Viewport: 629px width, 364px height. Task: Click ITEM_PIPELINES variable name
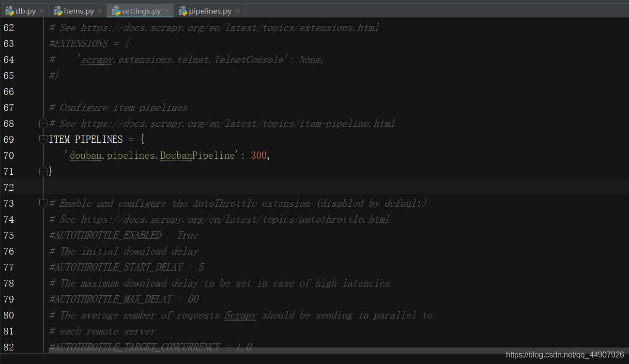tap(86, 139)
